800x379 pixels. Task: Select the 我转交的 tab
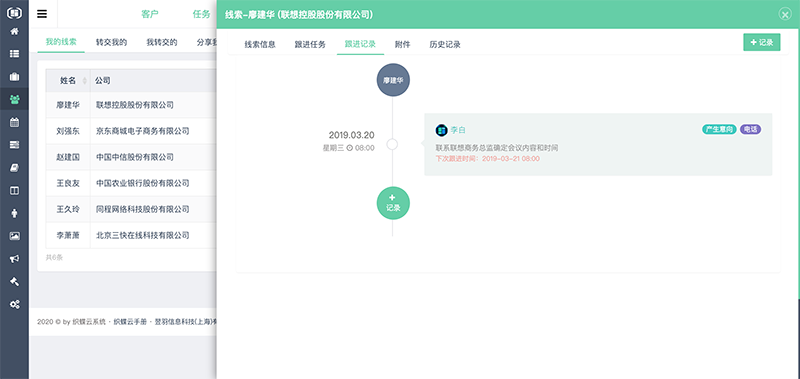click(x=162, y=42)
